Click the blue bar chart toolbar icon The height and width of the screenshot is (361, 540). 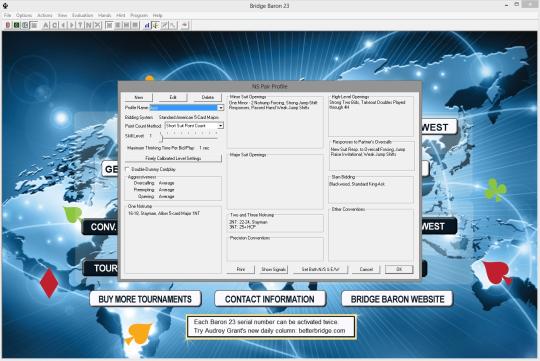pyautogui.click(x=147, y=25)
